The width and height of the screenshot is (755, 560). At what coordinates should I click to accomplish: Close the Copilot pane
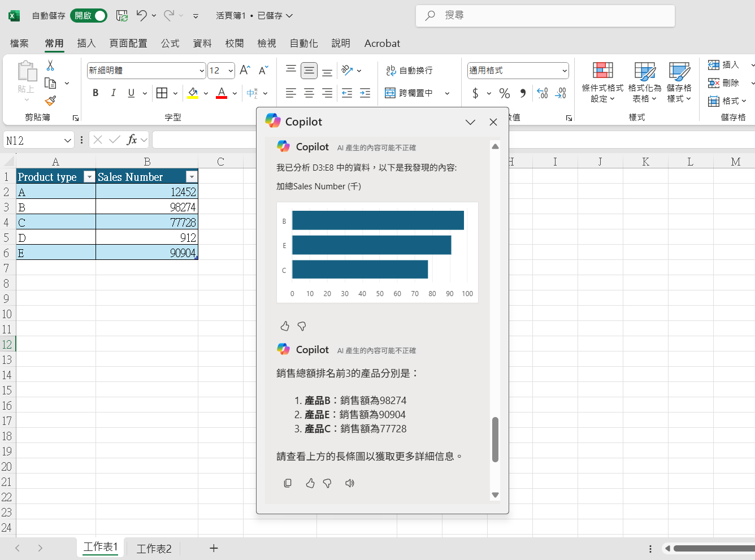[x=493, y=122]
